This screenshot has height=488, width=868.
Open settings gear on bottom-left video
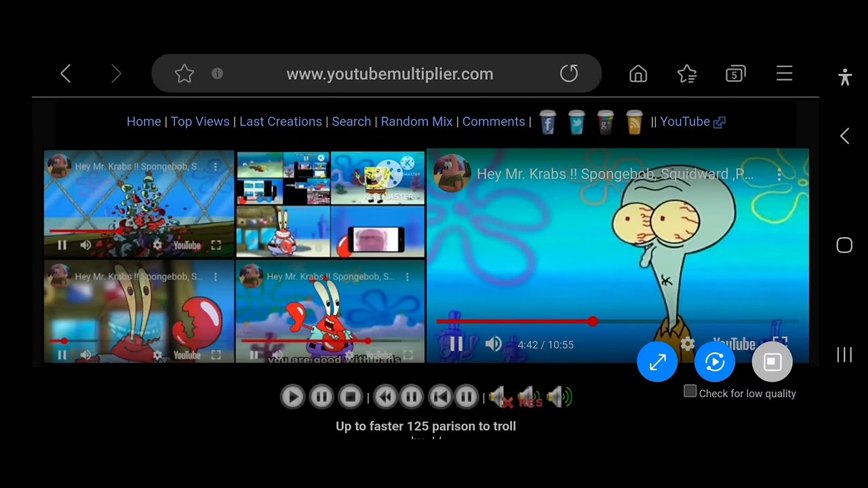coord(157,354)
